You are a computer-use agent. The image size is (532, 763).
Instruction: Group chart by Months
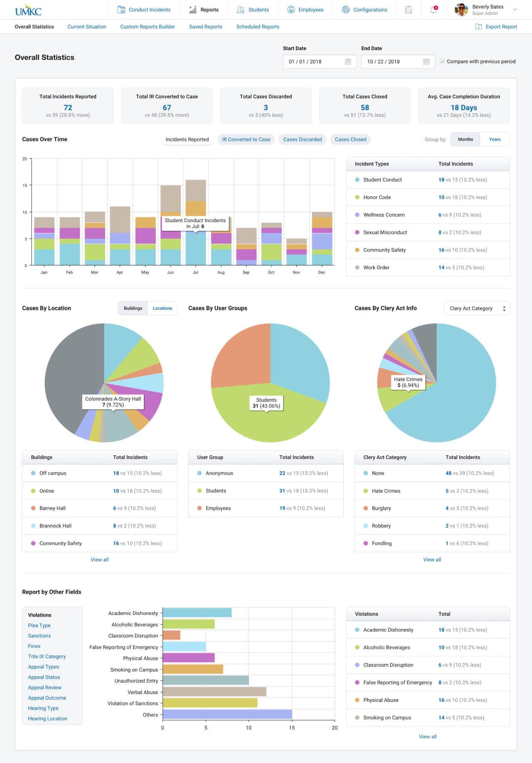[x=465, y=139]
